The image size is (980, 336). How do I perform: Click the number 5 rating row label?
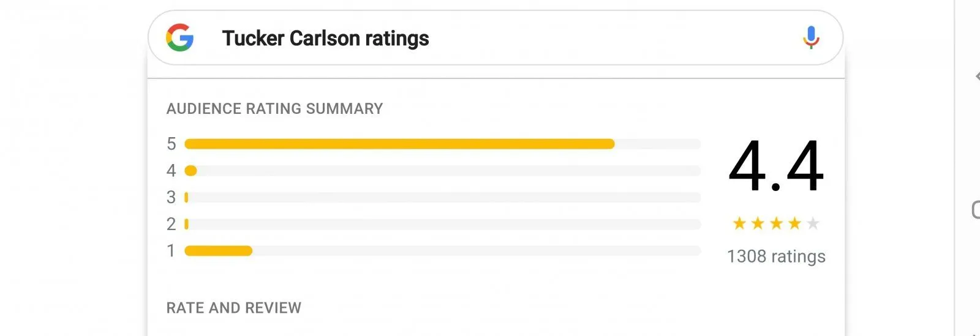(x=171, y=144)
